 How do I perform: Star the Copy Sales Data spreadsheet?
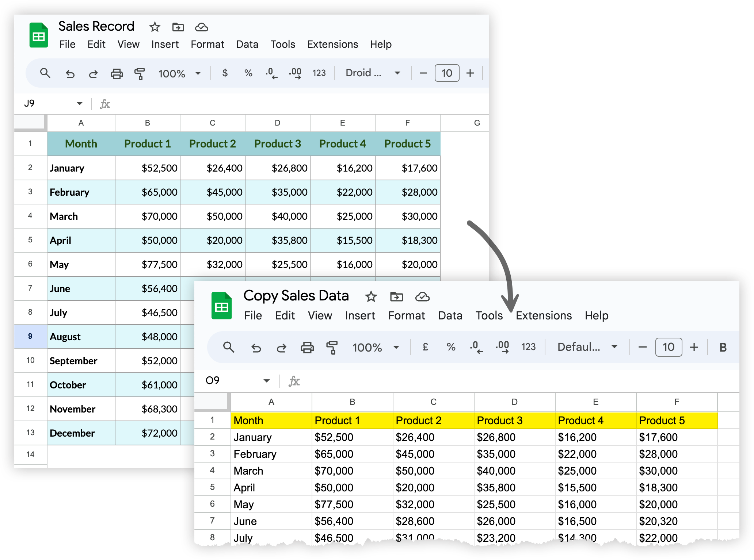[x=371, y=297]
